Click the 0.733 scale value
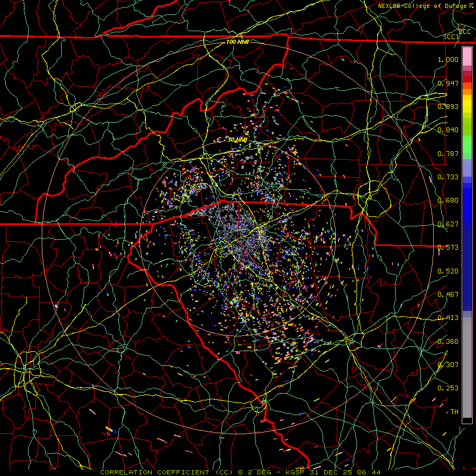Viewport: 476px width, 476px height. click(448, 177)
